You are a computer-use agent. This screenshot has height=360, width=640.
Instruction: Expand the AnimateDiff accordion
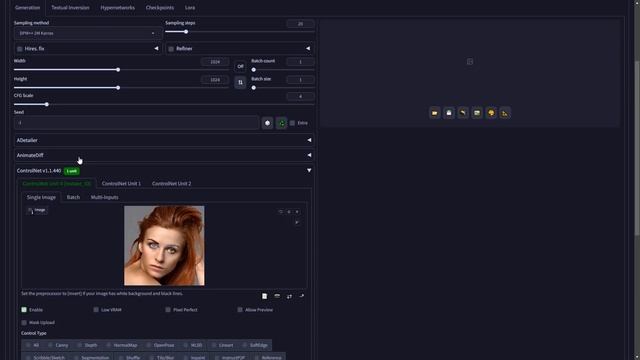point(164,155)
